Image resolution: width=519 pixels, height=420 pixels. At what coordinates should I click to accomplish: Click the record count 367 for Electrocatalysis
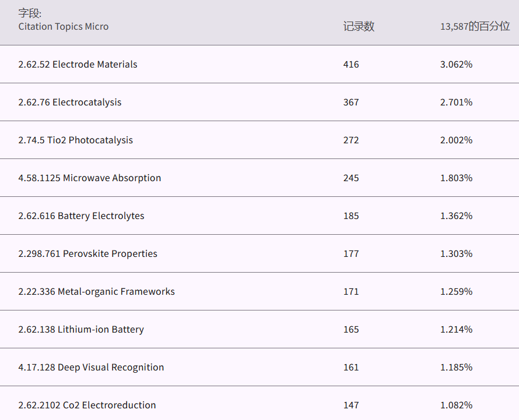tap(351, 102)
